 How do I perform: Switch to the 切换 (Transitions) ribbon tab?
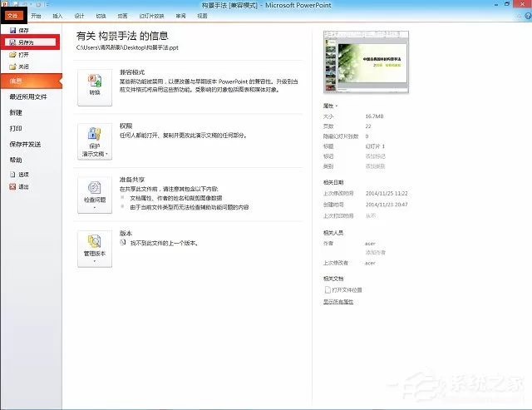coord(101,16)
